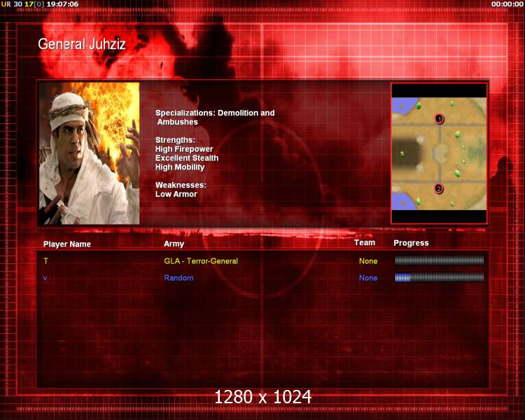Click the map preview thumbnail
The image size is (525, 420).
coord(439,153)
